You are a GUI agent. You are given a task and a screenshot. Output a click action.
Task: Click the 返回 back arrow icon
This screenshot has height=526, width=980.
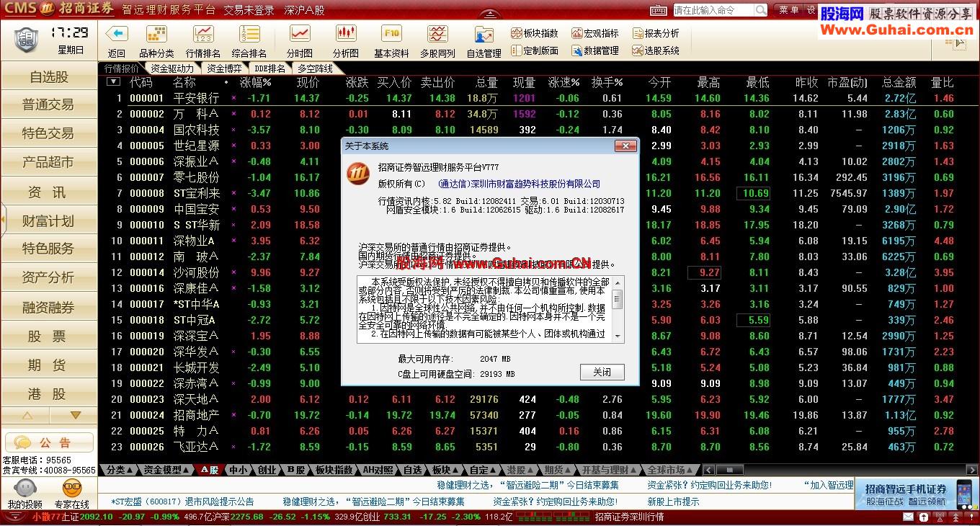click(x=117, y=34)
